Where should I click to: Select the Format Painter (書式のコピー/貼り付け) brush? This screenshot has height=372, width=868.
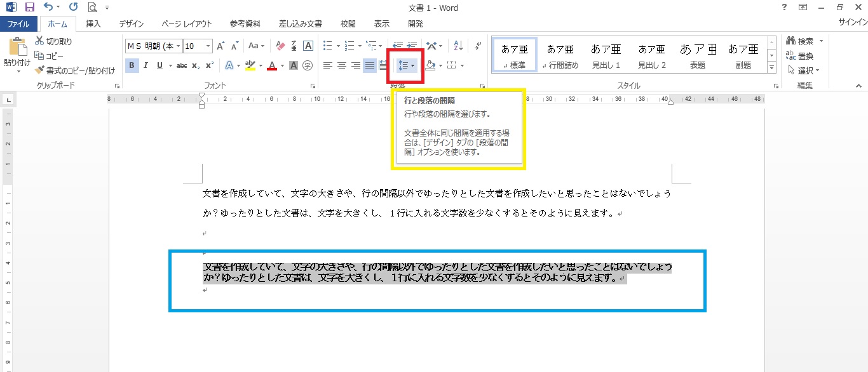[75, 70]
